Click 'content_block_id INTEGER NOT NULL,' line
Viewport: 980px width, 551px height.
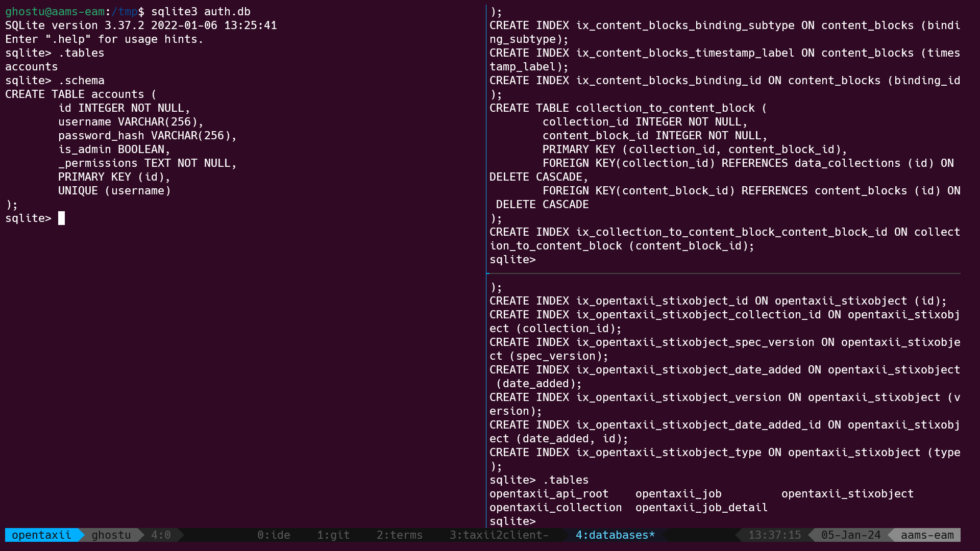pos(655,136)
